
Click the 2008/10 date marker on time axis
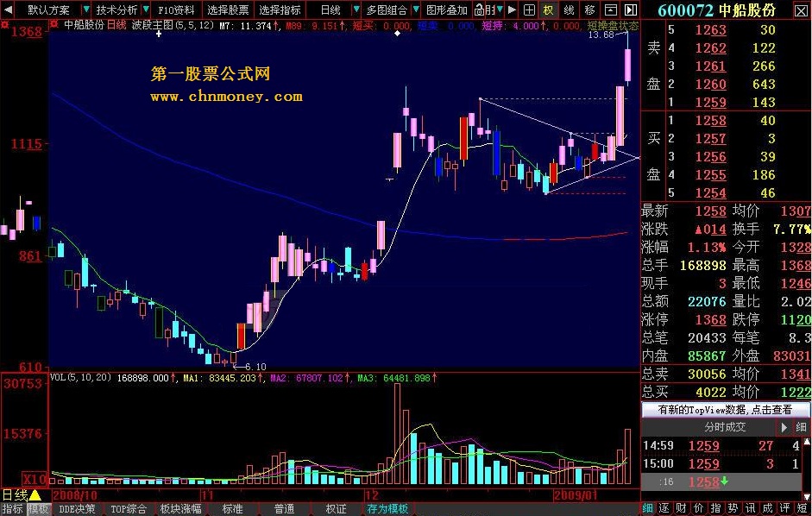coord(74,495)
